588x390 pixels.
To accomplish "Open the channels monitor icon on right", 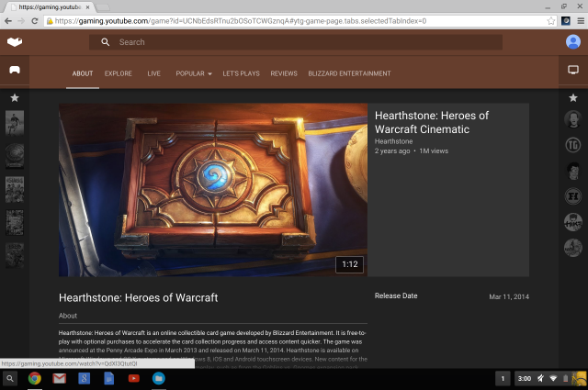I will [x=573, y=70].
